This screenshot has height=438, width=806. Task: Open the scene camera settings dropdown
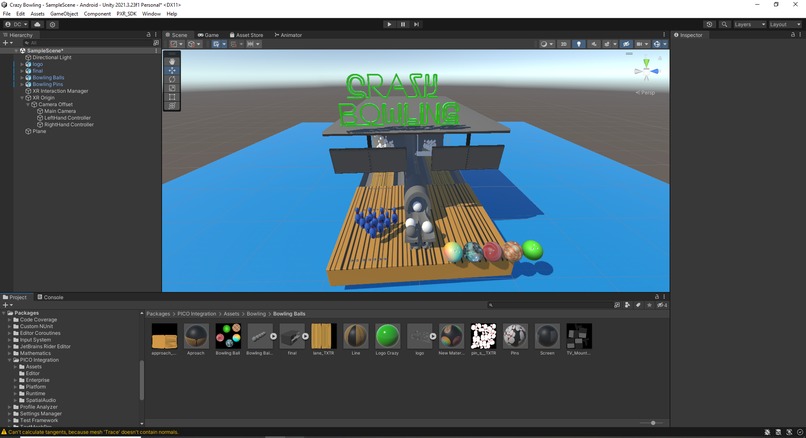click(642, 44)
